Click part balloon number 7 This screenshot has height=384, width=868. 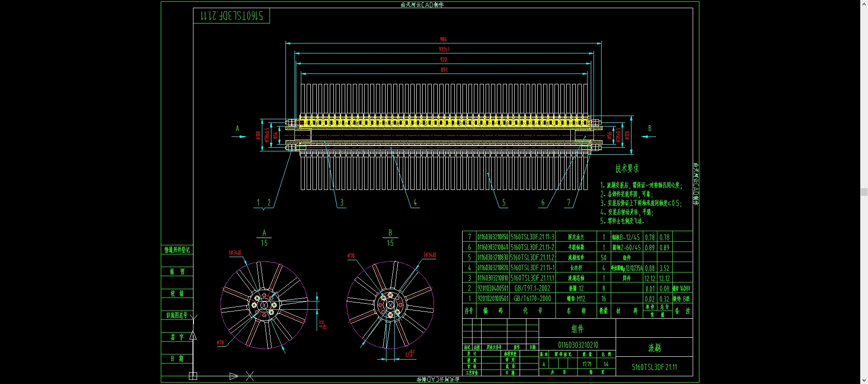569,203
